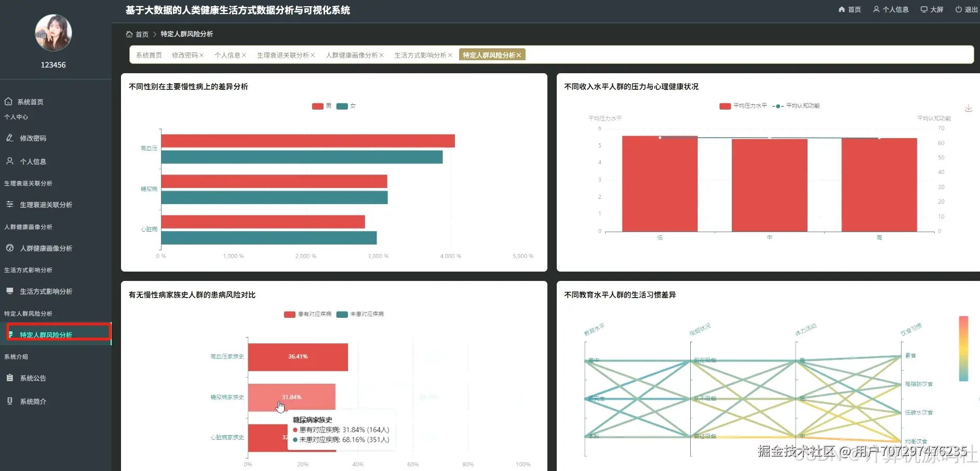Screen dimensions: 980x471
Task: Close the active 特定人群风险分析 tab
Action: [518, 55]
